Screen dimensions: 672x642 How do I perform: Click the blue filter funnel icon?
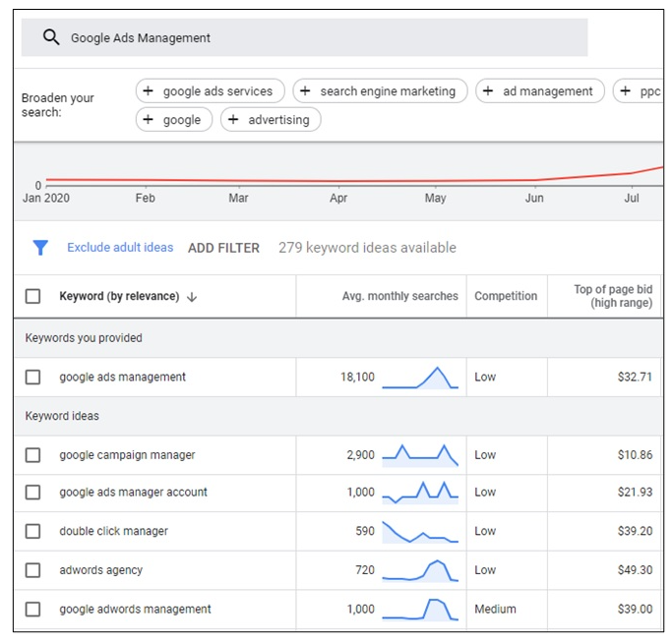(40, 248)
